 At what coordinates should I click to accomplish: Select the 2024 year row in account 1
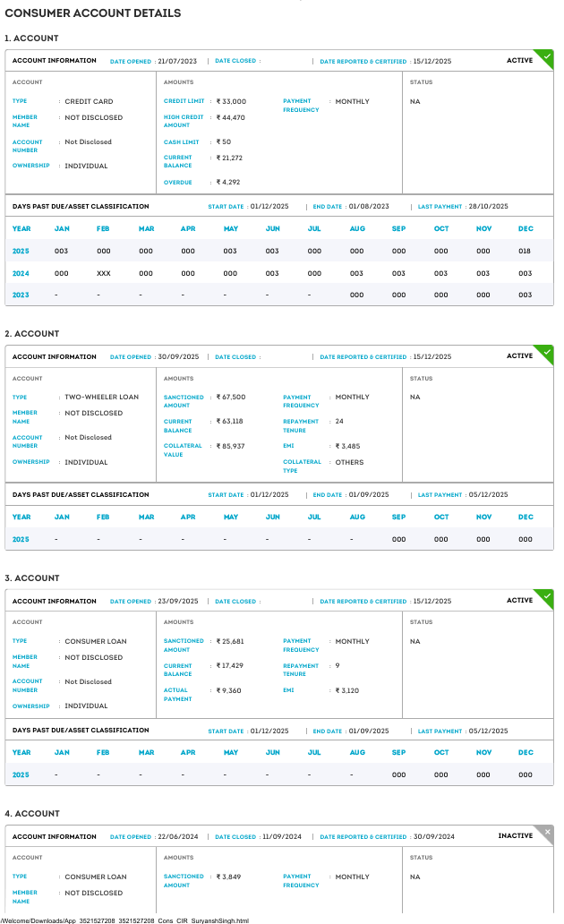coord(21,273)
